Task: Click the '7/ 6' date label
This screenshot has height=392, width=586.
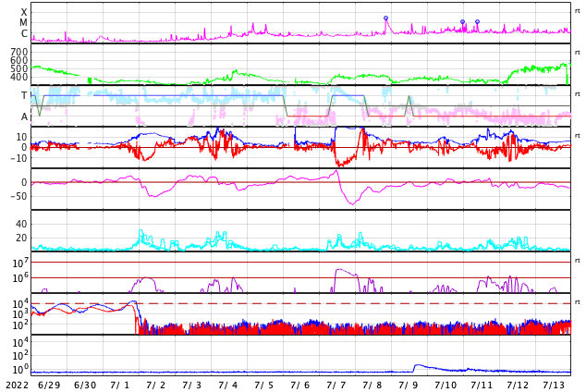Action: tap(300, 385)
